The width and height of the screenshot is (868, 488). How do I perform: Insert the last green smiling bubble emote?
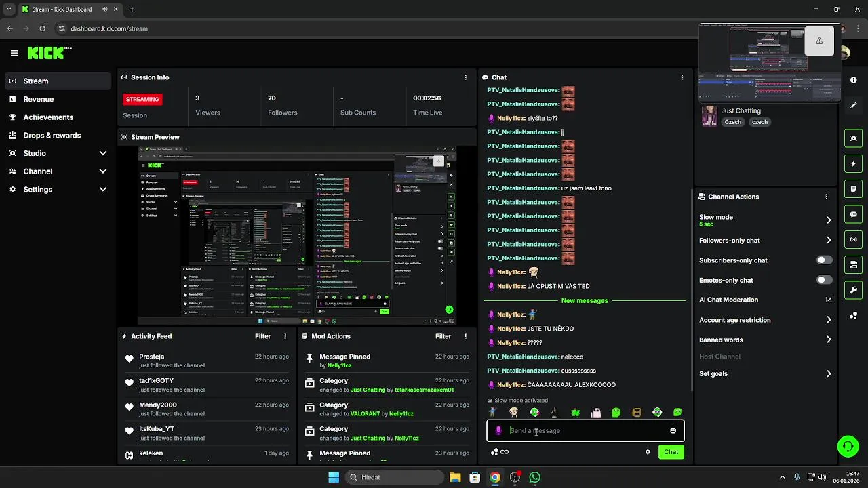[x=677, y=412]
